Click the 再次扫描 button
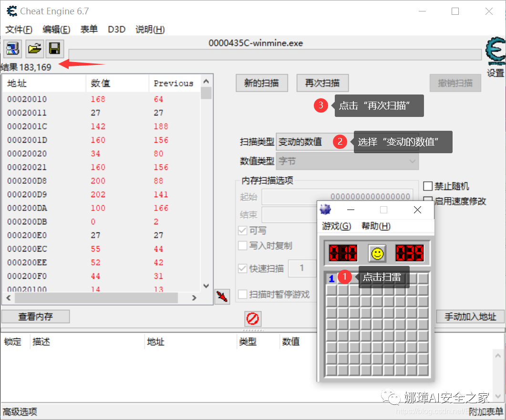The width and height of the screenshot is (506, 420). [x=322, y=84]
